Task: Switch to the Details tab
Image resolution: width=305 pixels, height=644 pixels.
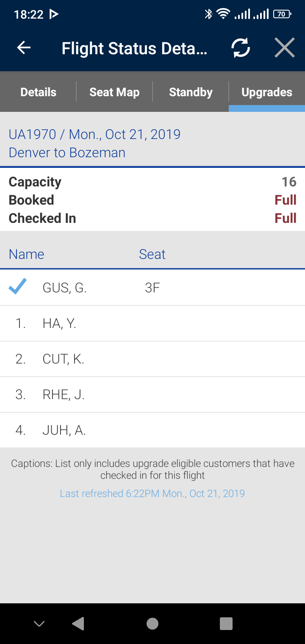Action: pos(38,92)
